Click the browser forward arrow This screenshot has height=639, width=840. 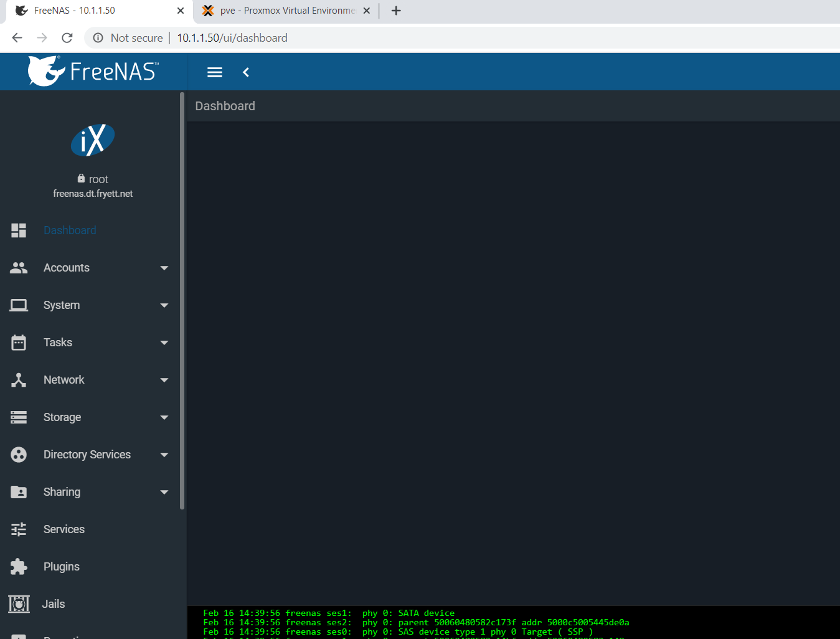coord(42,38)
